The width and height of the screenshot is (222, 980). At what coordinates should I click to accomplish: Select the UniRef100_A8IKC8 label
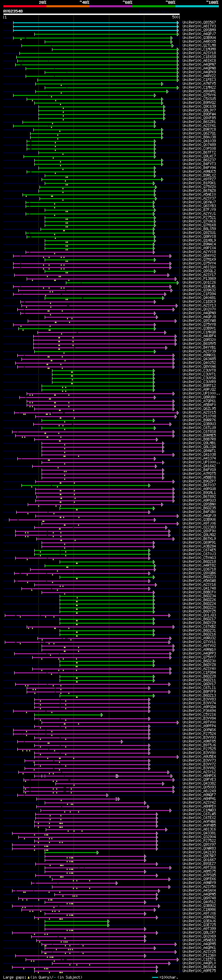(x=199, y=60)
